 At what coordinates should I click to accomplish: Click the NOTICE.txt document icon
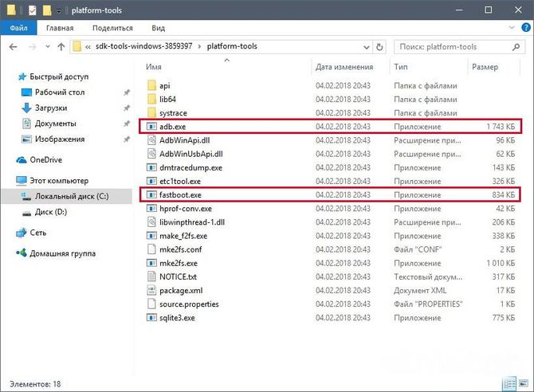[x=151, y=276]
